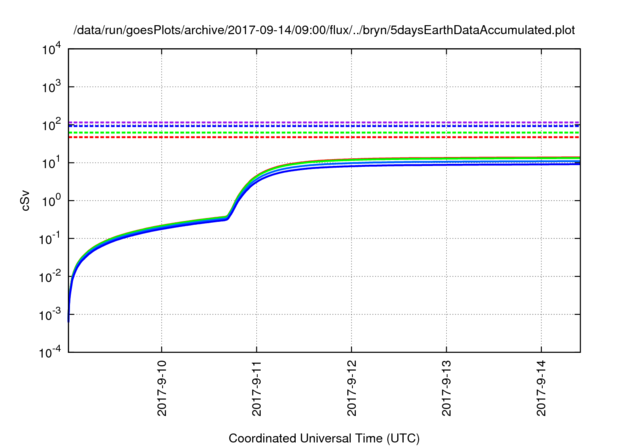Click the 10^-4 y-axis tick label
The image size is (640, 448).
click(x=50, y=352)
